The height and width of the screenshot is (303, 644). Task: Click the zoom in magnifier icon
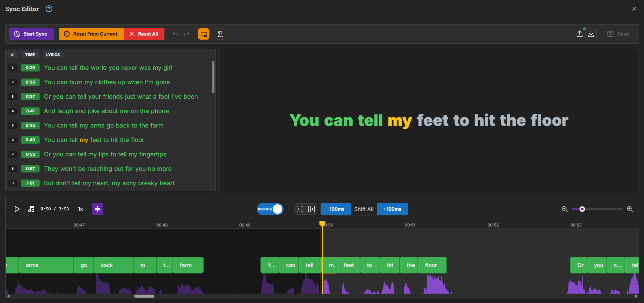pyautogui.click(x=630, y=209)
